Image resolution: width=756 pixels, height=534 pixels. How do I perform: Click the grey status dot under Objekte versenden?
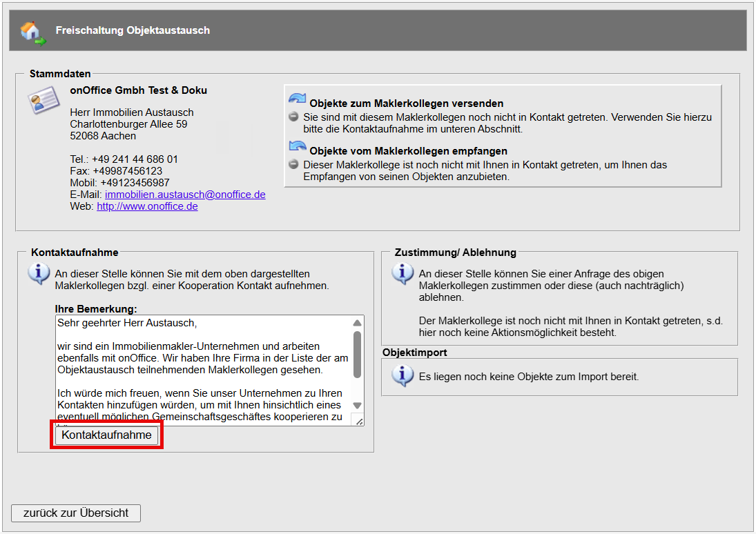tap(293, 117)
